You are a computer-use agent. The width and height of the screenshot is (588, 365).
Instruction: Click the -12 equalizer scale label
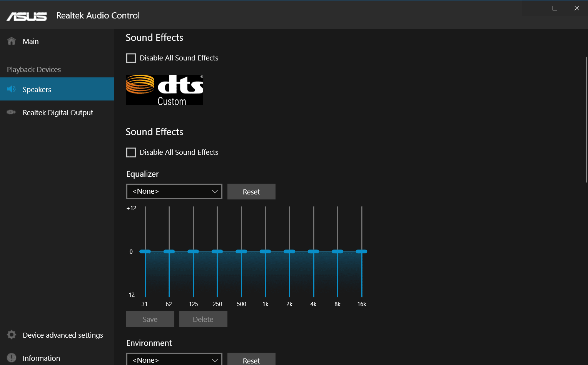tap(130, 295)
